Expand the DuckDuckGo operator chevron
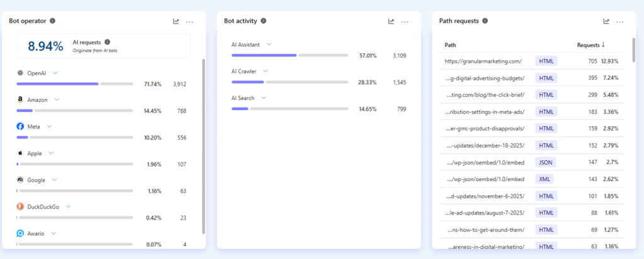This screenshot has height=259, width=644. [69, 206]
